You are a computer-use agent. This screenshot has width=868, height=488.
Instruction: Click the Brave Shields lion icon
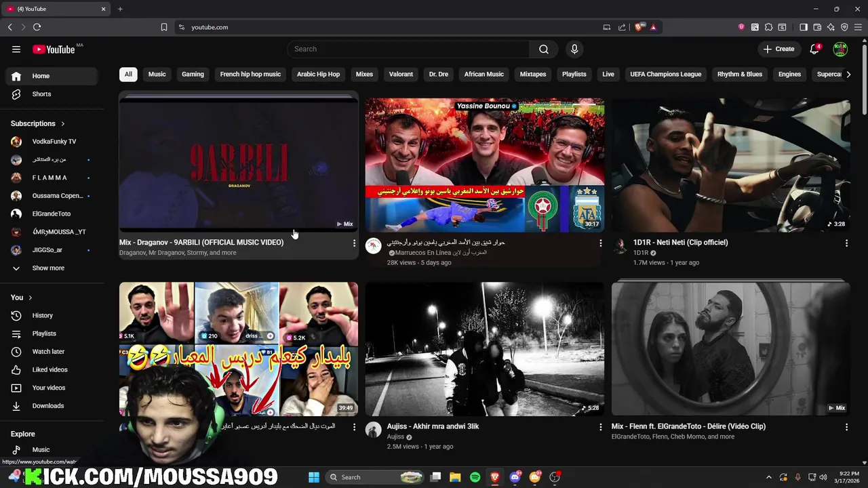click(x=639, y=27)
